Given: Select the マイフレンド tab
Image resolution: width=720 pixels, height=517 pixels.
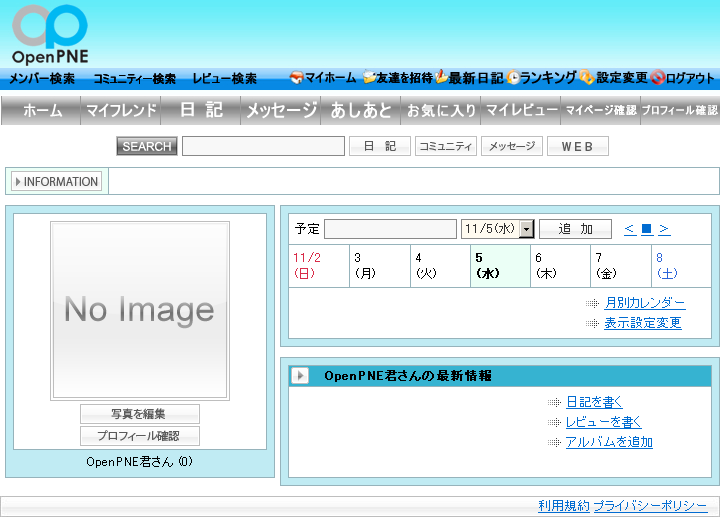Looking at the screenshot, I should click(x=121, y=110).
